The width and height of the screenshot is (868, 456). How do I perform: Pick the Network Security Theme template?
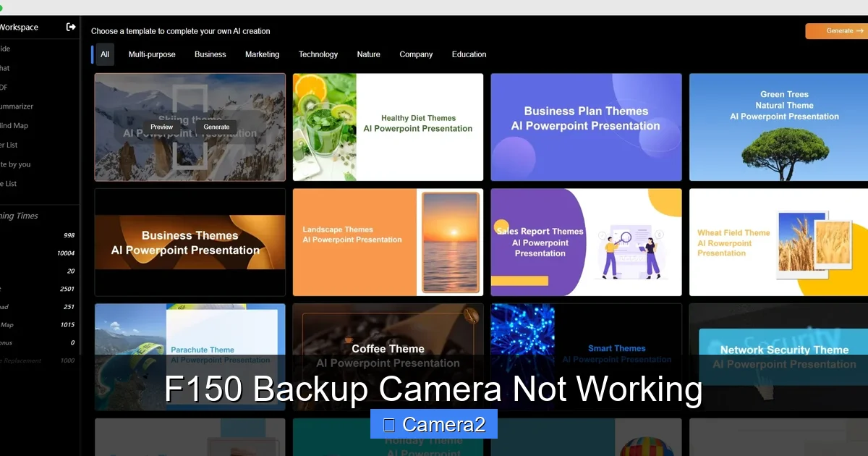pyautogui.click(x=778, y=357)
